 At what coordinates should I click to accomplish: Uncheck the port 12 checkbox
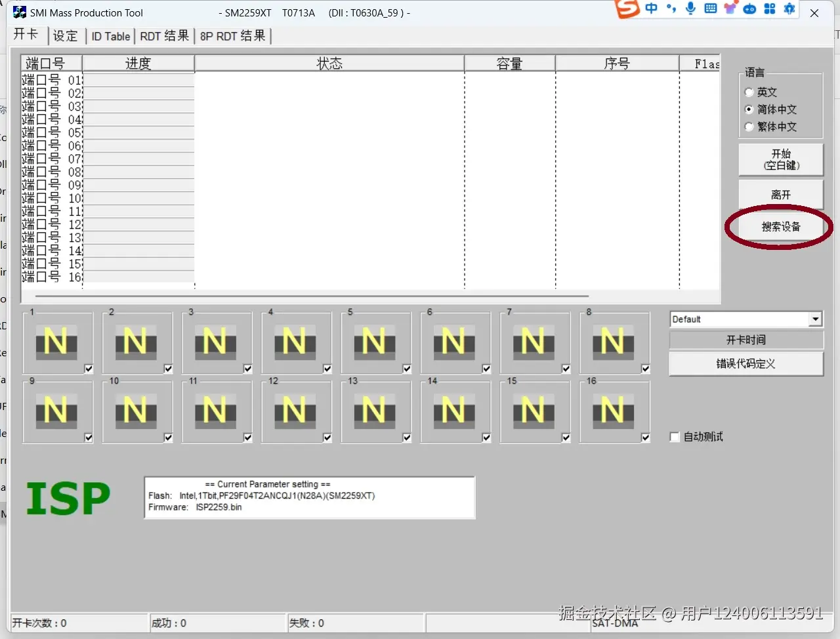pyautogui.click(x=327, y=438)
